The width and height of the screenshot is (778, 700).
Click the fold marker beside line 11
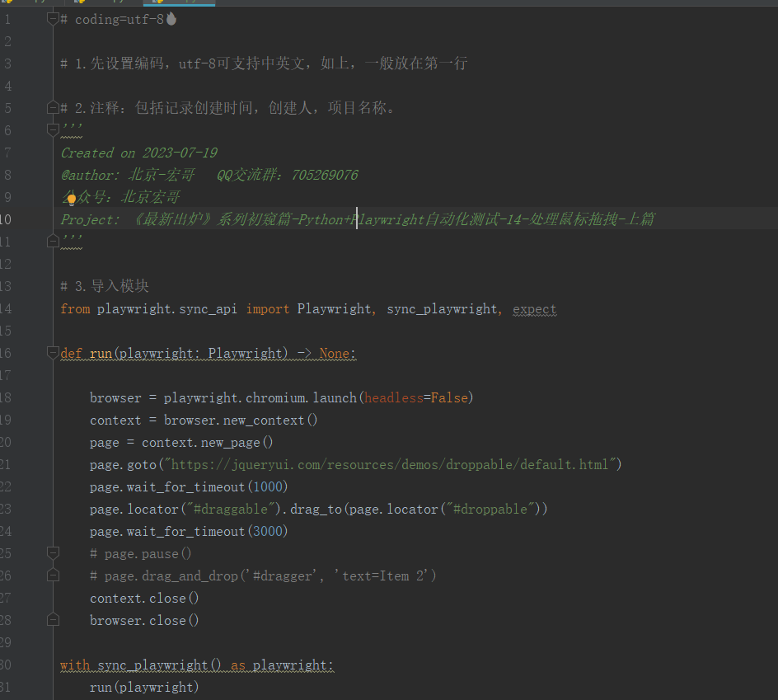click(x=53, y=239)
